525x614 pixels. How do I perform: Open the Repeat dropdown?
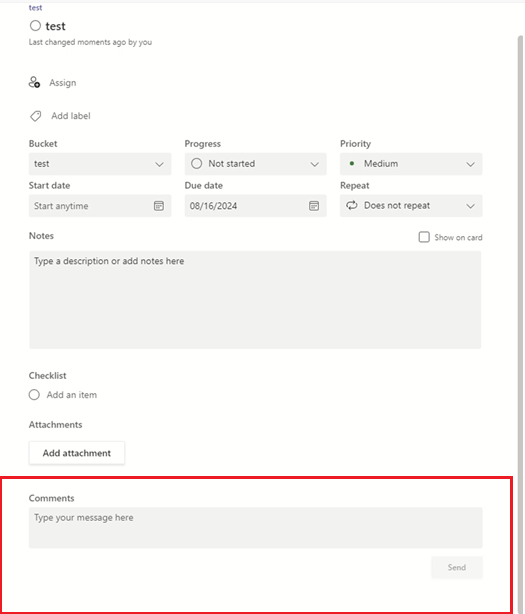(x=411, y=206)
